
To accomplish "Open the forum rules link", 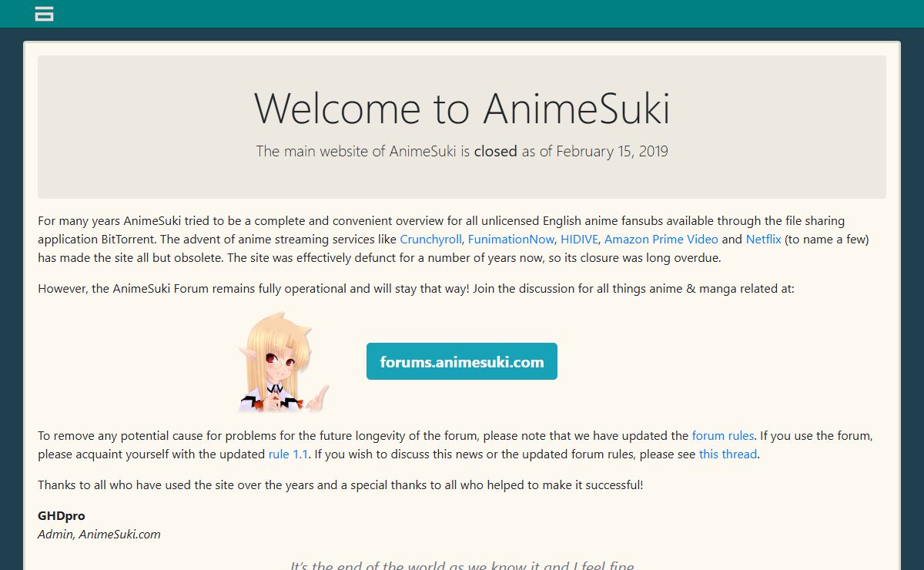I will (x=723, y=436).
